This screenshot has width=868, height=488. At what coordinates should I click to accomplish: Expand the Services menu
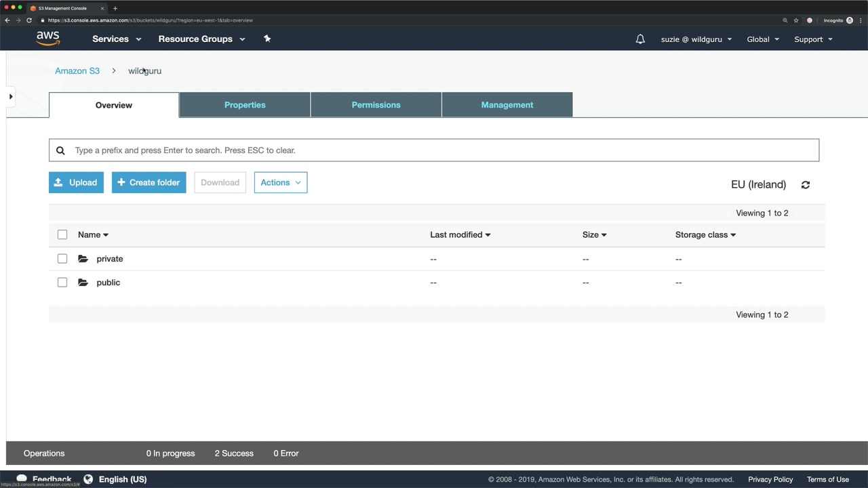117,39
